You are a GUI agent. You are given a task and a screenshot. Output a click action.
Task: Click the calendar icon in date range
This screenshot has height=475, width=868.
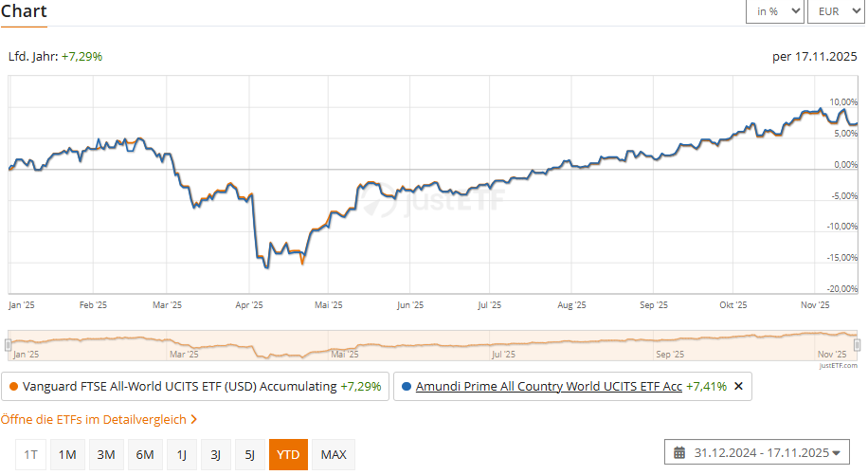click(x=679, y=453)
